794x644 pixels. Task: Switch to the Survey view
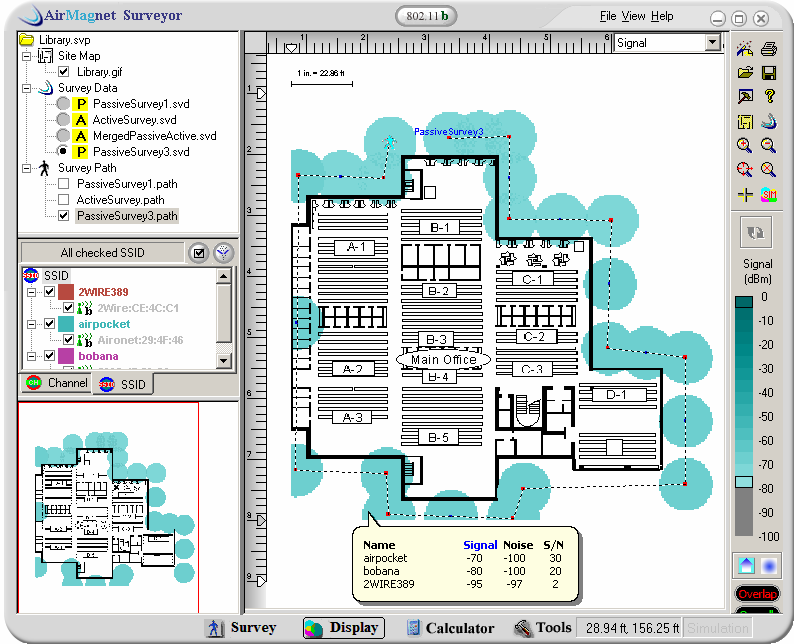(242, 628)
